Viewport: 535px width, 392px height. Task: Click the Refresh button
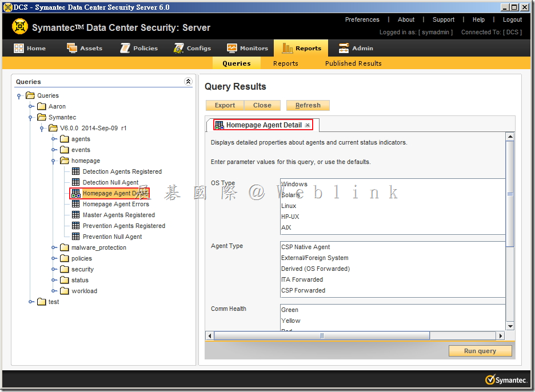tap(308, 105)
